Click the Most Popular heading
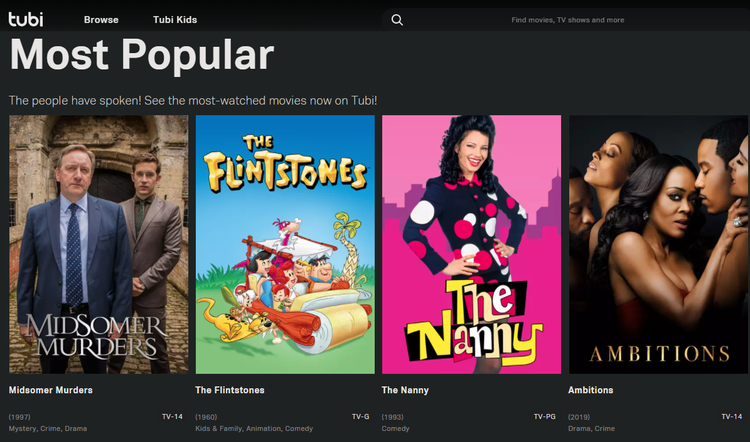 click(x=142, y=55)
